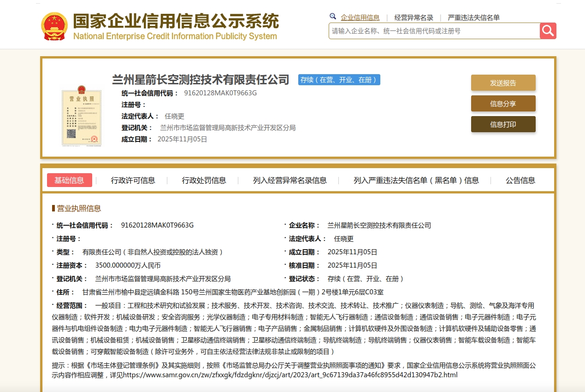585x392 pixels.
Task: Switch to the 公告信息 tab
Action: click(520, 180)
